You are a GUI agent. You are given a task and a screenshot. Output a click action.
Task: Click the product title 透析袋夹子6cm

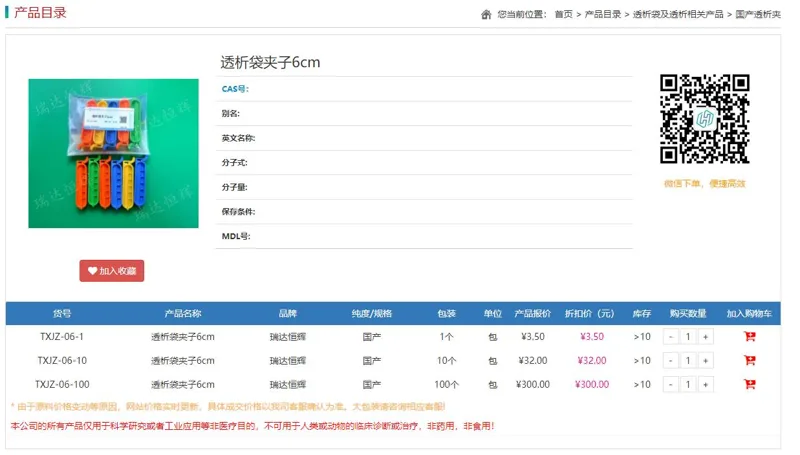270,62
